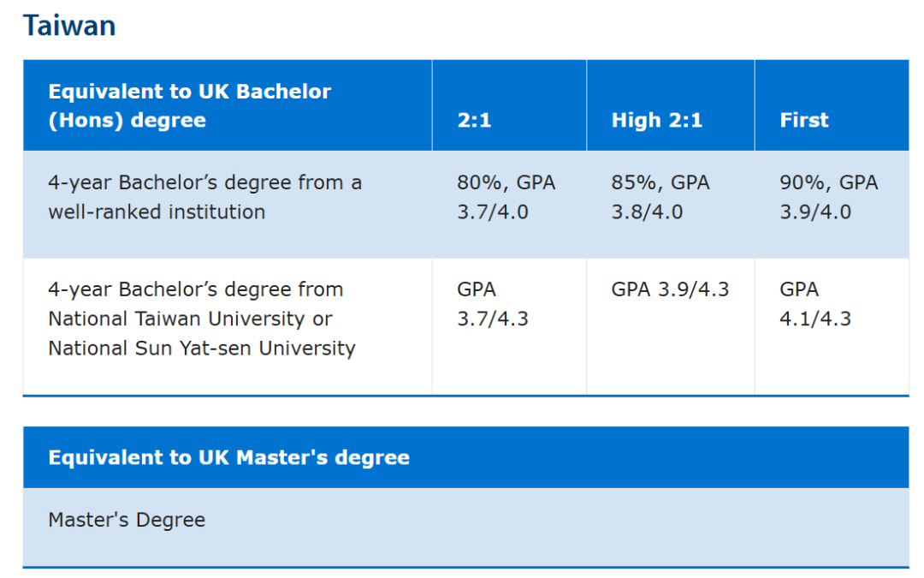Click the 'GPA 3.7/4.3' cell

click(509, 327)
